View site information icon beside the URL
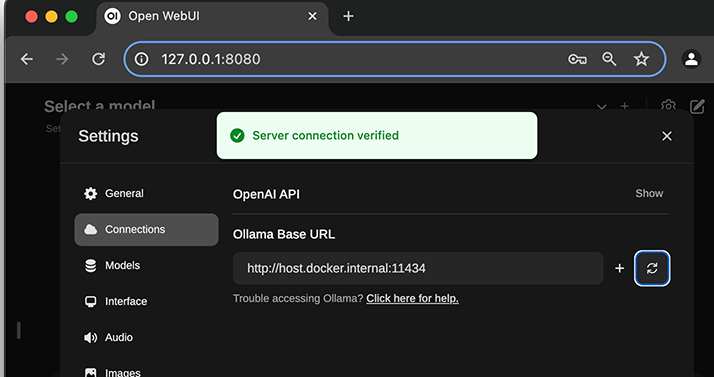This screenshot has height=377, width=714. (x=142, y=59)
